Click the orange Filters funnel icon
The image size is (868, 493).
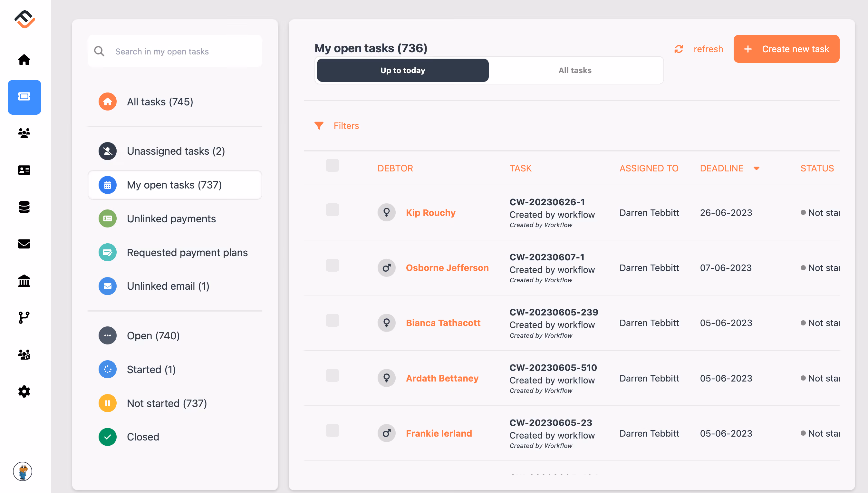click(x=319, y=126)
